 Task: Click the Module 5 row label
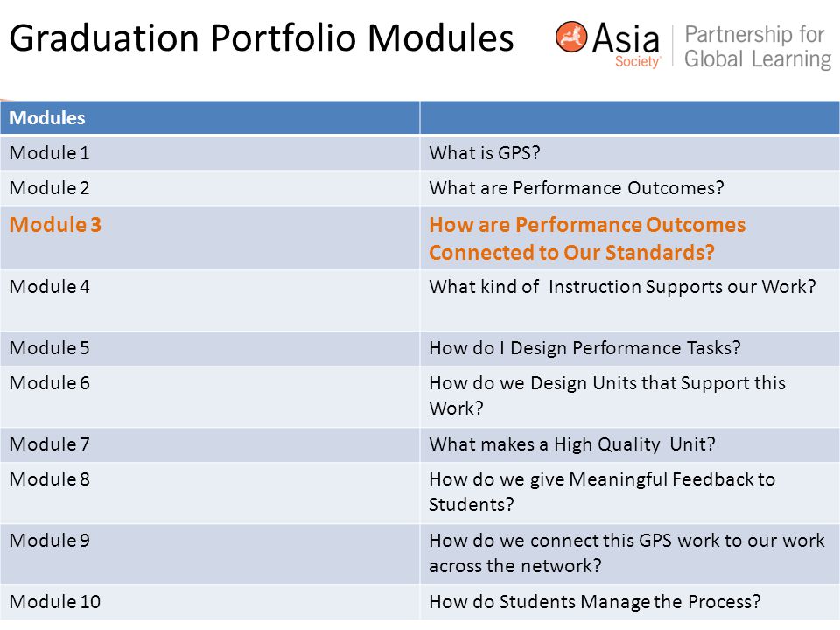(x=49, y=348)
